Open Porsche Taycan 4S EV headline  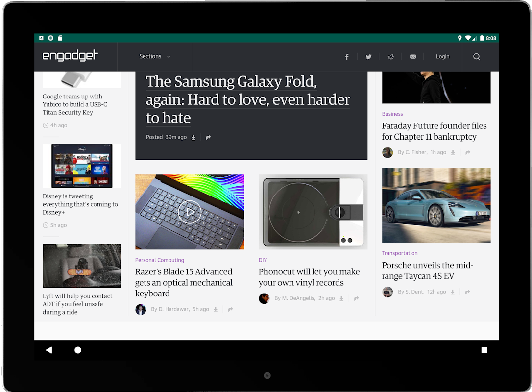coord(428,270)
